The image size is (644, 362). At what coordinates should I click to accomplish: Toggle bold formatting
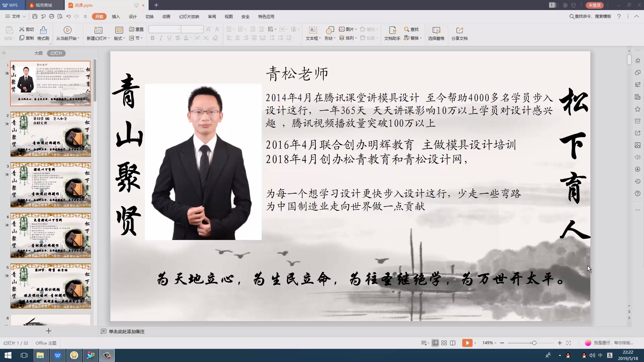tap(152, 38)
